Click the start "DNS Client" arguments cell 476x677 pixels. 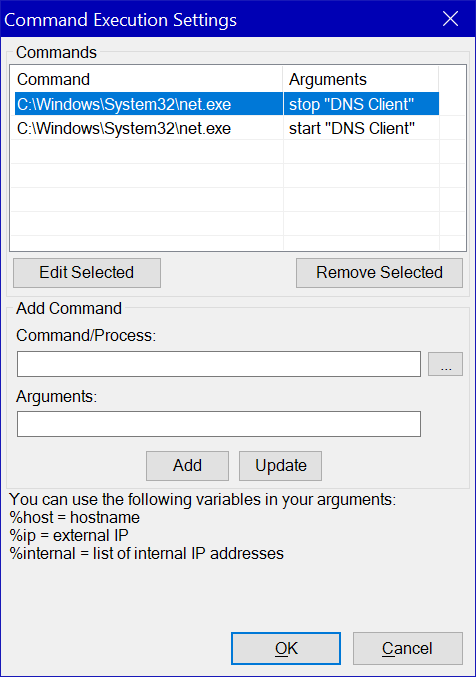tap(361, 128)
